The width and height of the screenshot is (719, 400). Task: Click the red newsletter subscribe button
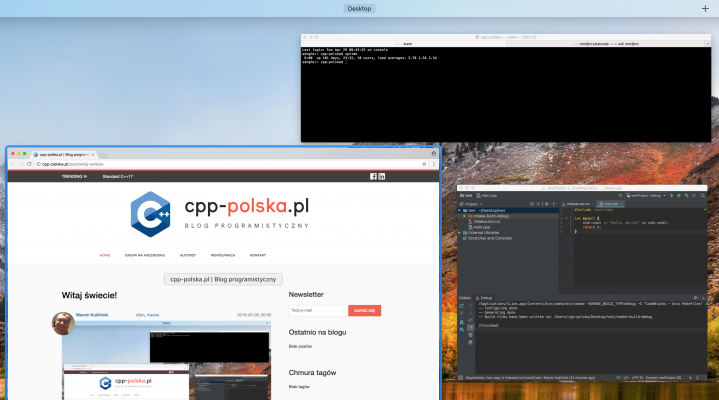point(364,311)
